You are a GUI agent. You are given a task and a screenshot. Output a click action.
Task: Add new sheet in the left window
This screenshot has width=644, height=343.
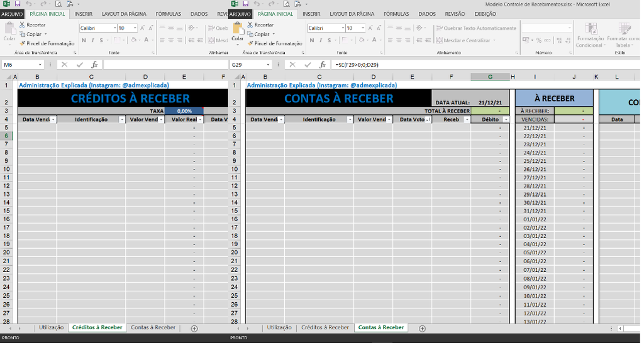click(x=194, y=329)
